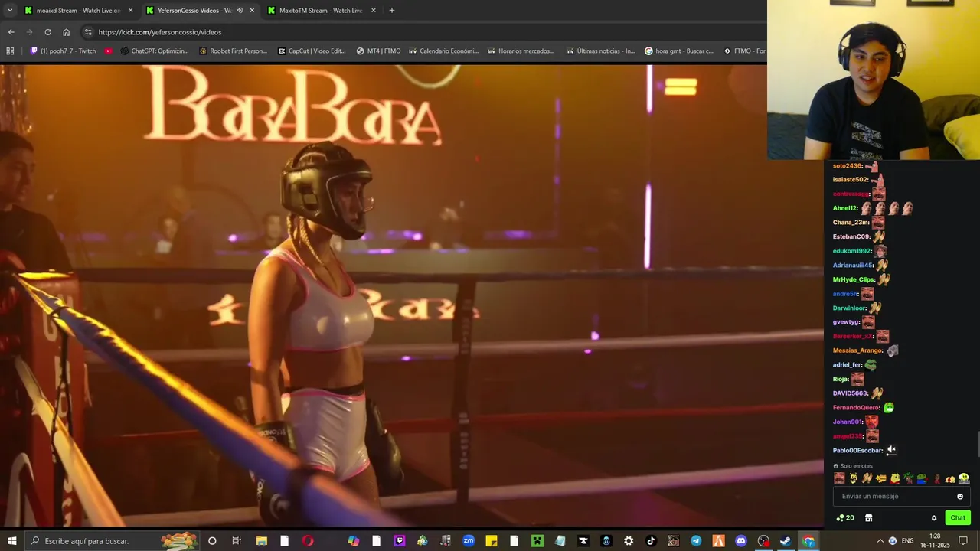Click chat username FernandoQuero

pos(856,408)
